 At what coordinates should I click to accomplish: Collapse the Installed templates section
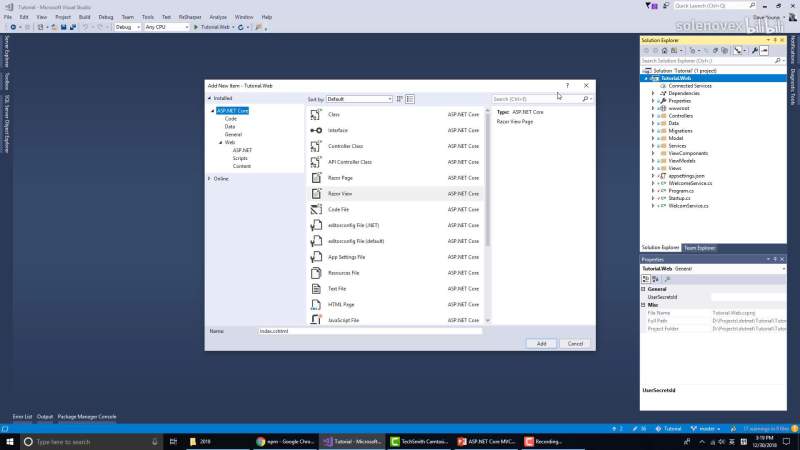point(209,98)
